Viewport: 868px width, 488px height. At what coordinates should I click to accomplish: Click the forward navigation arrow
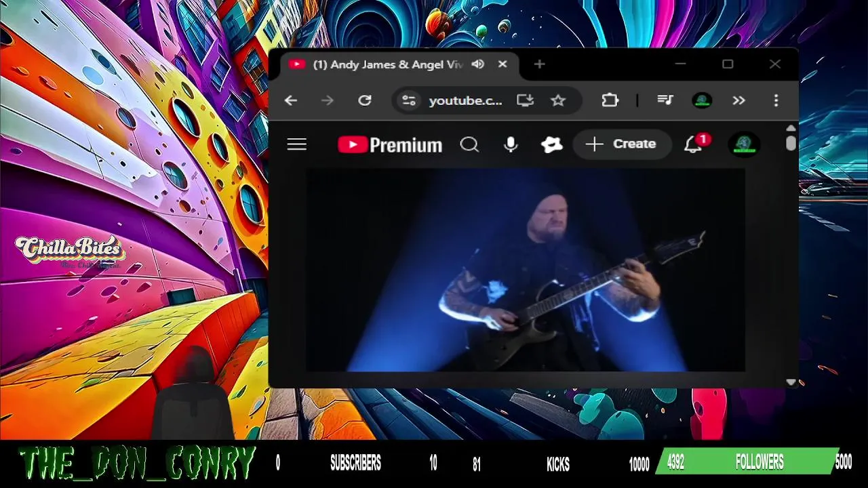pos(328,100)
